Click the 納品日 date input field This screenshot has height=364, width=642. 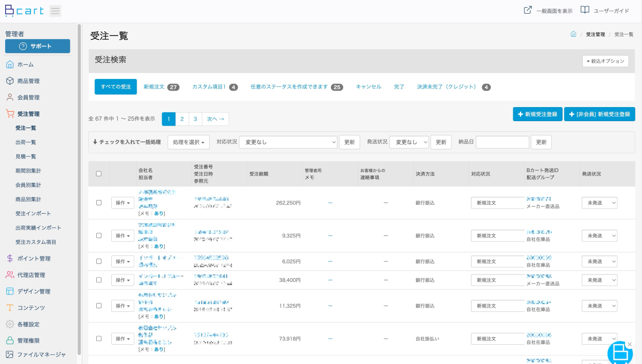point(502,142)
